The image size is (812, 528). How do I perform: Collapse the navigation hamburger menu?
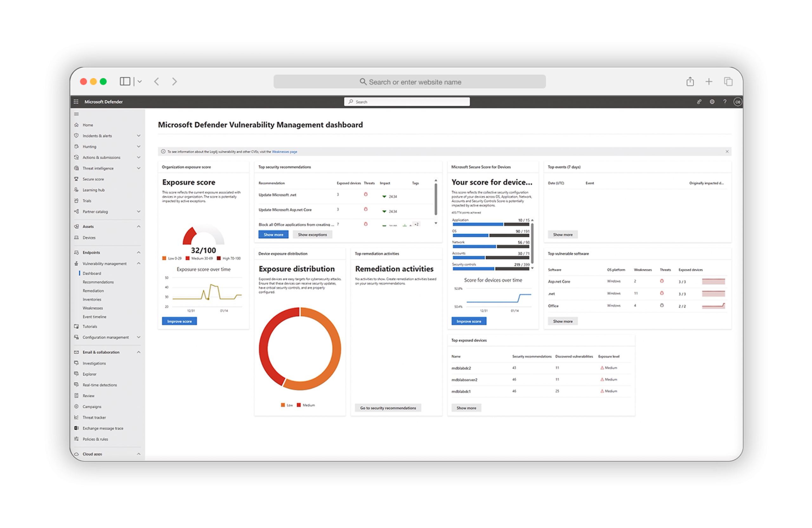coord(76,114)
